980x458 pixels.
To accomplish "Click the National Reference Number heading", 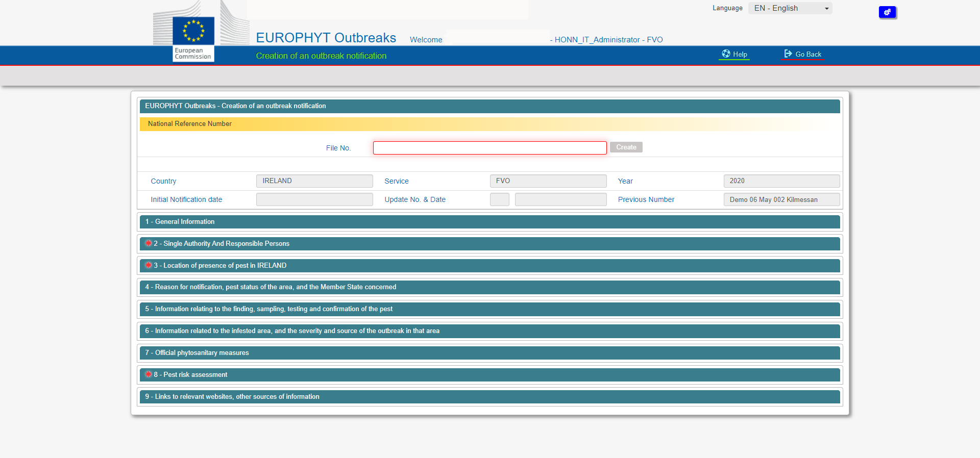I will coord(190,124).
